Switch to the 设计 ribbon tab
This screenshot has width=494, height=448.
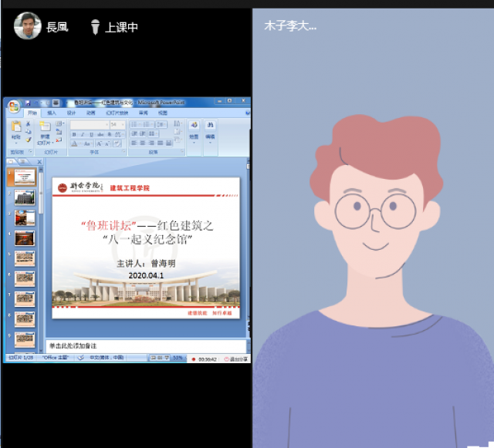pos(71,113)
